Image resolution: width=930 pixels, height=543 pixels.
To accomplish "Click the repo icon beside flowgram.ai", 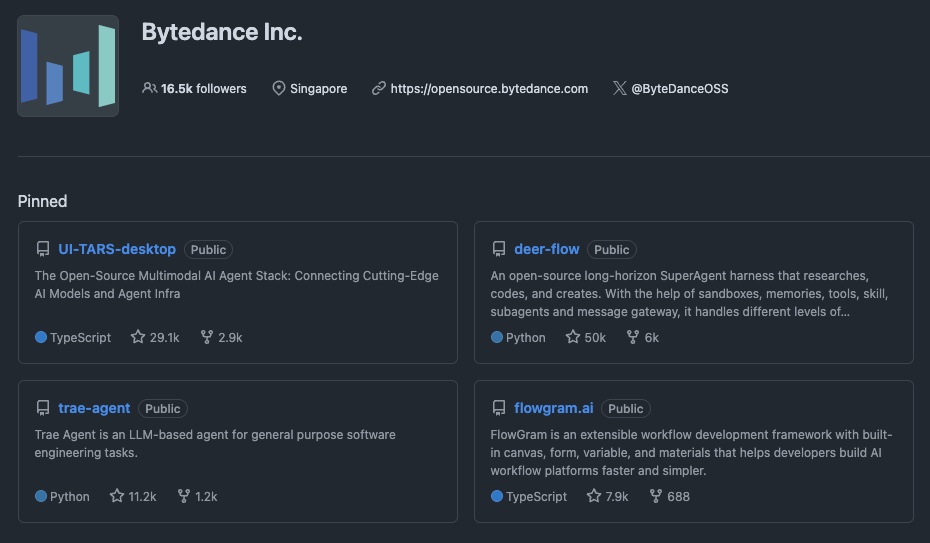I will (x=499, y=408).
